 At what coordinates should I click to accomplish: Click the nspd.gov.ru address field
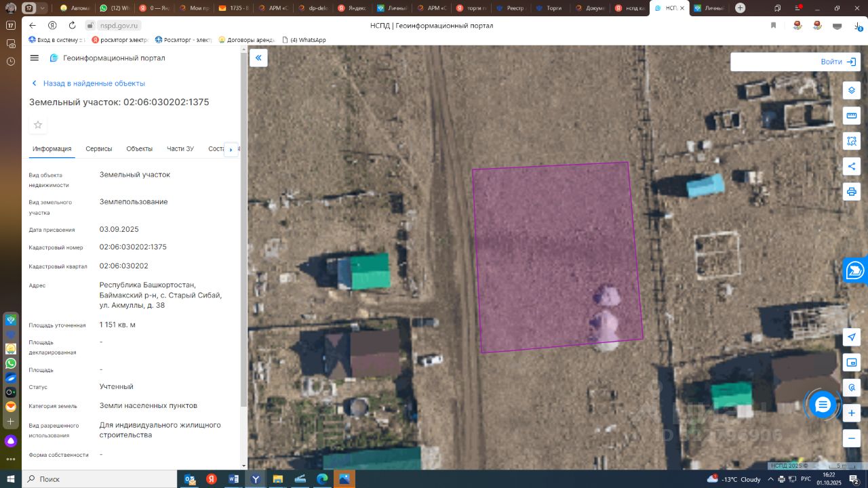pyautogui.click(x=118, y=25)
